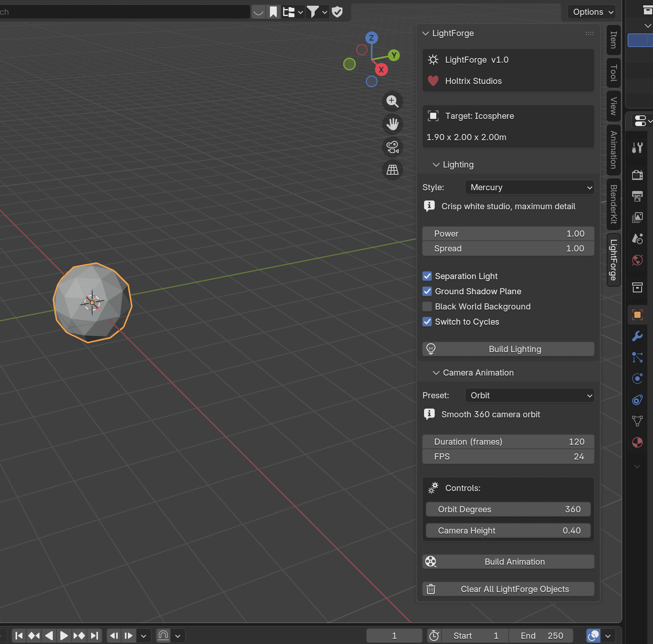Disable the Separation Light checkbox
The height and width of the screenshot is (644, 653).
(x=427, y=276)
